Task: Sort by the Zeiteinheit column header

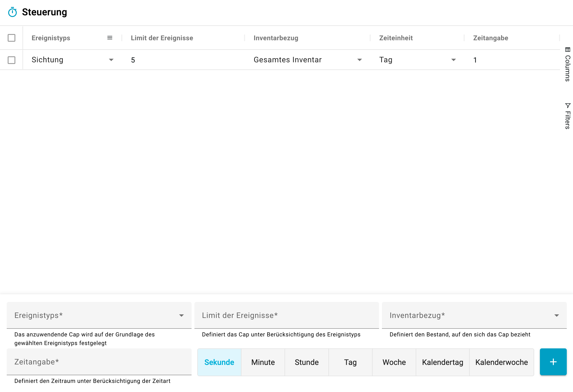Action: click(x=396, y=38)
